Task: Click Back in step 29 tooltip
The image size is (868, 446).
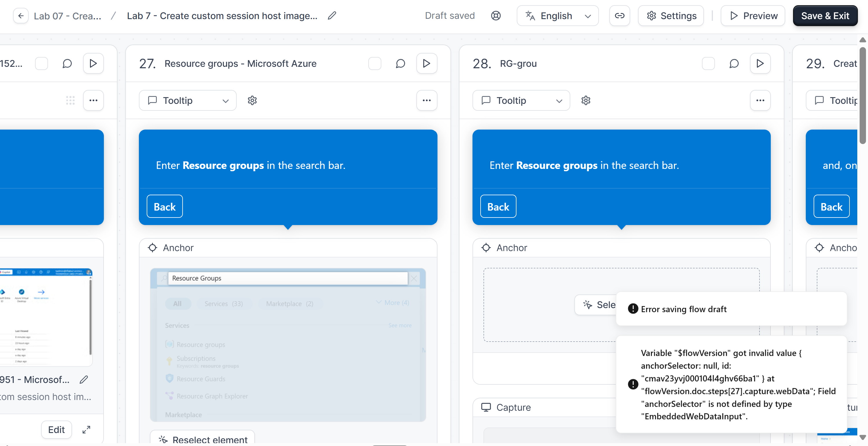Action: tap(832, 207)
